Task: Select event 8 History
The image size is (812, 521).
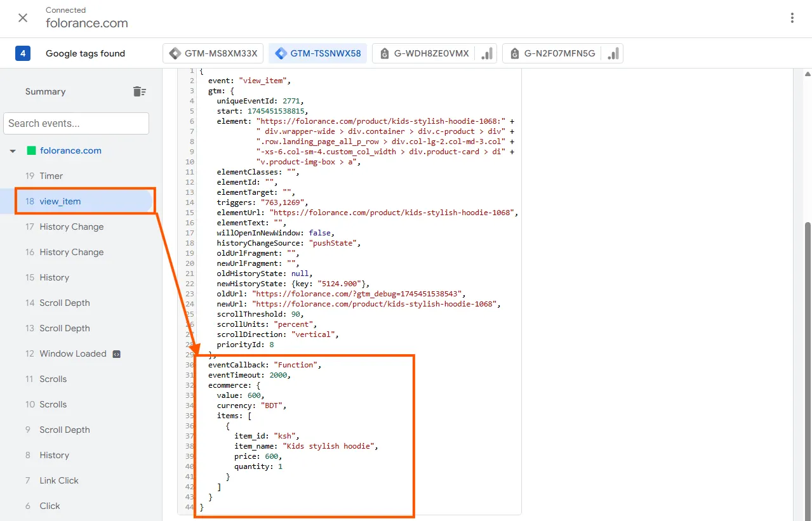Action: tap(77, 455)
